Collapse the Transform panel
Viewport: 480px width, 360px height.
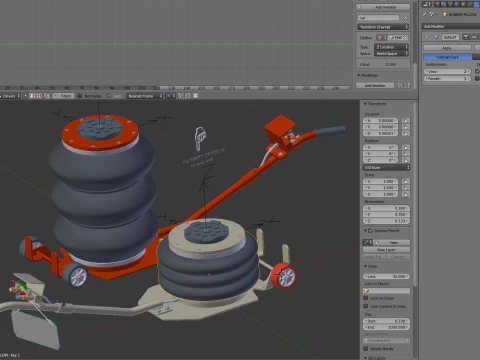click(x=365, y=104)
